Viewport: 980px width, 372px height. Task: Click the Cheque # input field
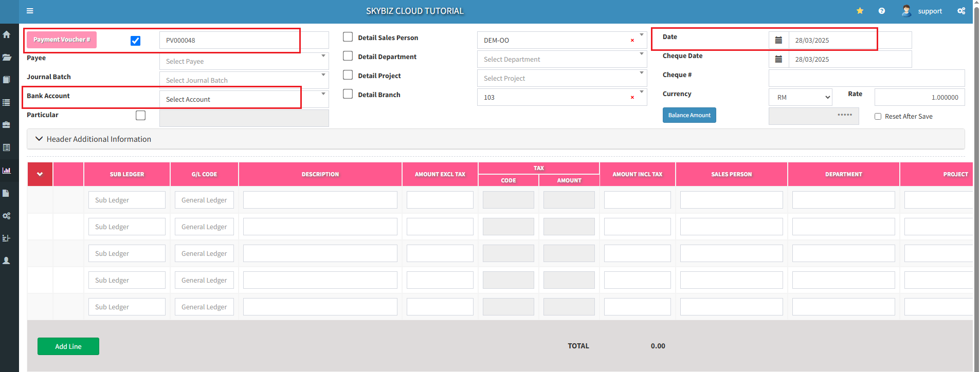[866, 78]
